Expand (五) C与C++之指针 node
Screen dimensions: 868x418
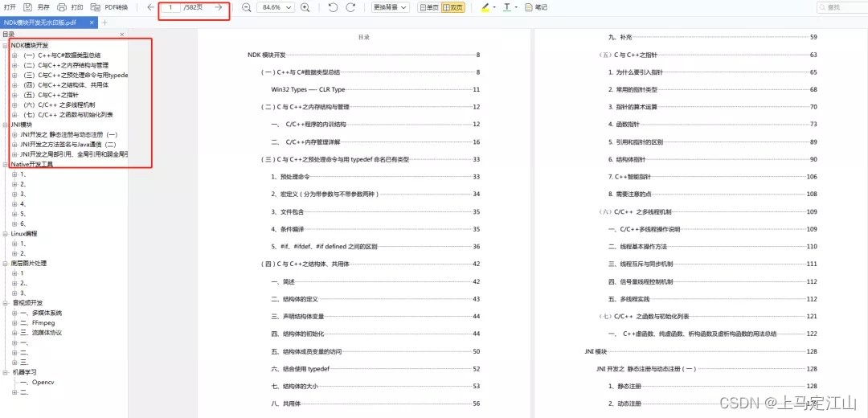(x=15, y=95)
